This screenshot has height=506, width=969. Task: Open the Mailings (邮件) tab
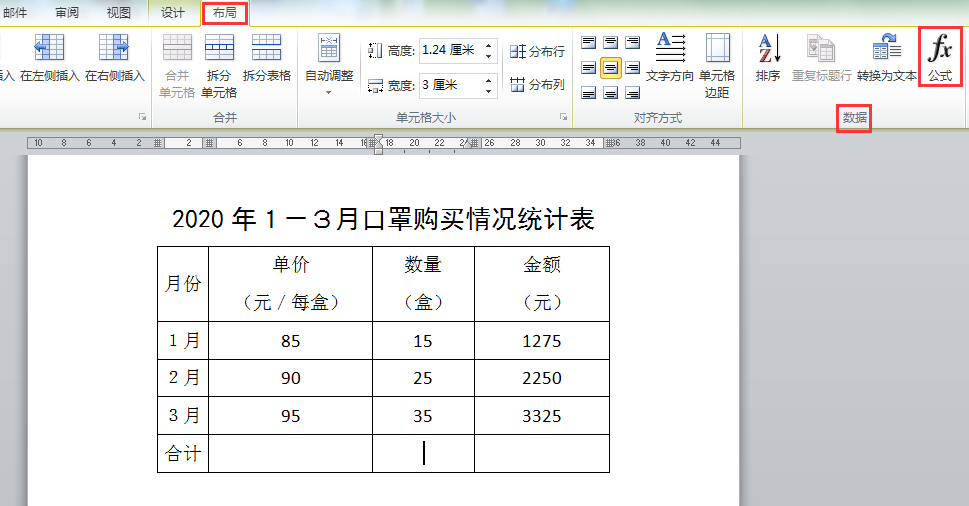(15, 12)
